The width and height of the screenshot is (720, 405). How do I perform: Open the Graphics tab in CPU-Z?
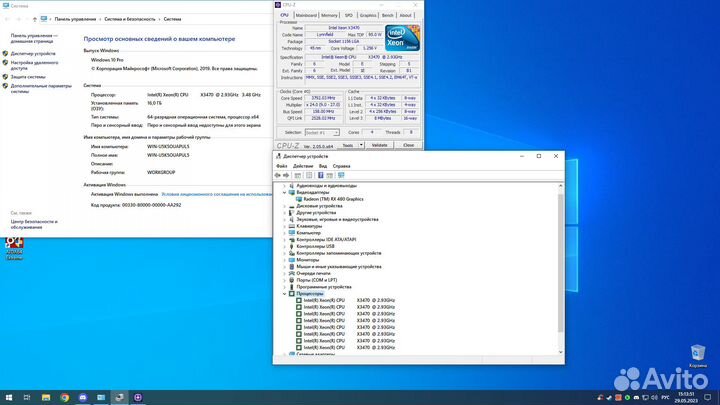pos(368,15)
